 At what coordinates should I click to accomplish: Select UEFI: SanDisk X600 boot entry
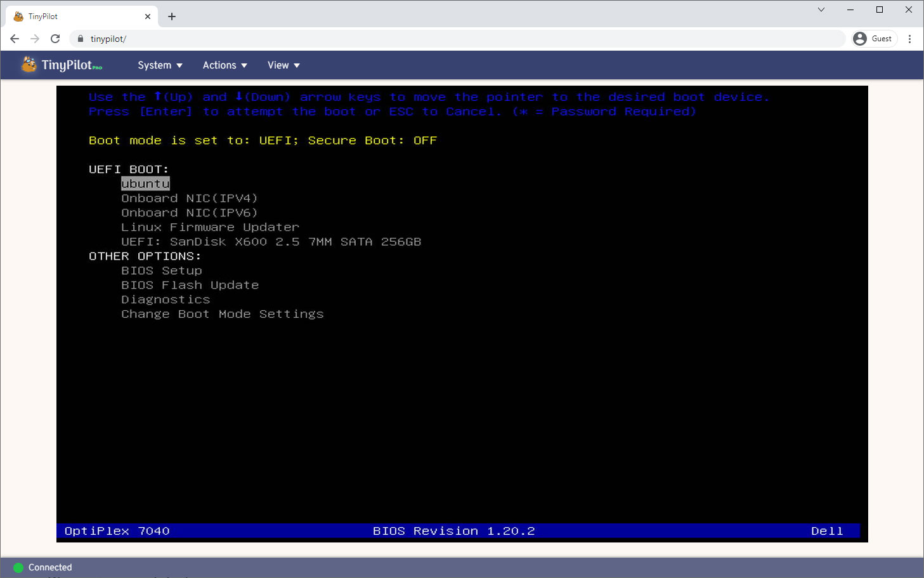pyautogui.click(x=271, y=242)
